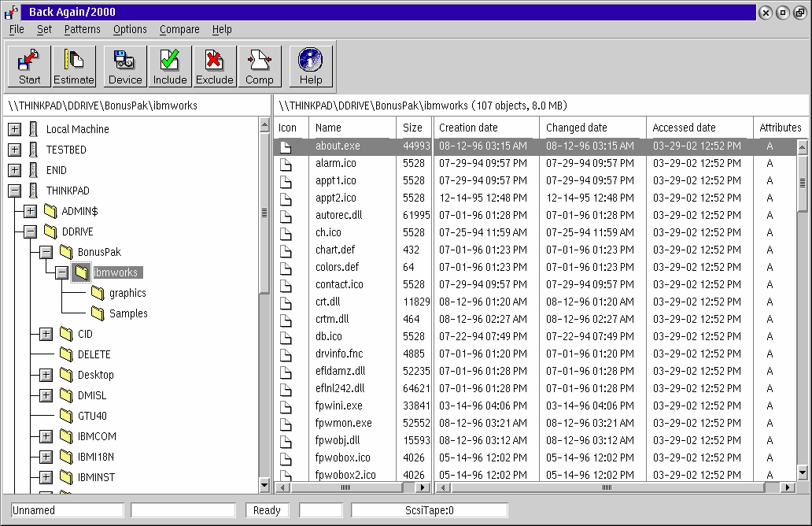Click the Local Machine computer icon
This screenshot has height=526, width=812.
click(34, 129)
